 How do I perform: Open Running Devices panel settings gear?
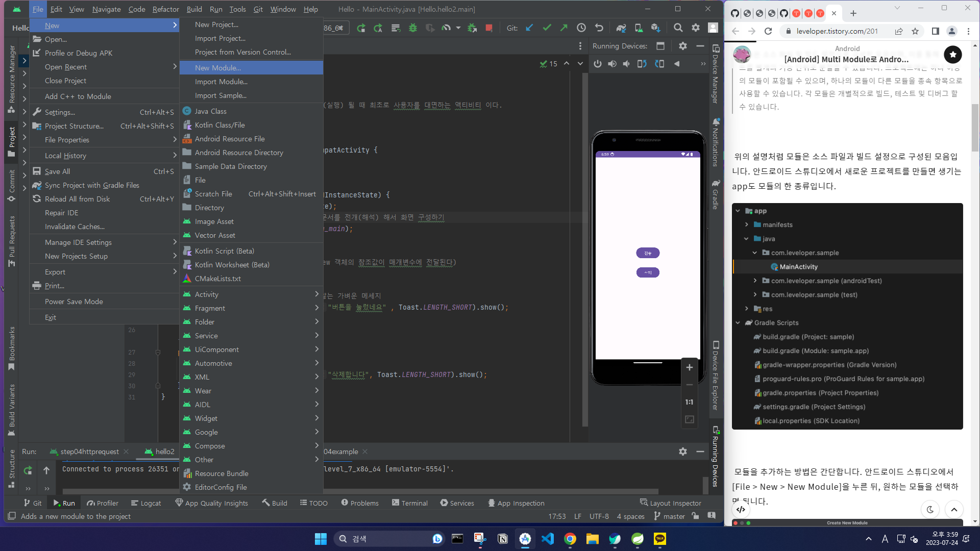tap(682, 46)
